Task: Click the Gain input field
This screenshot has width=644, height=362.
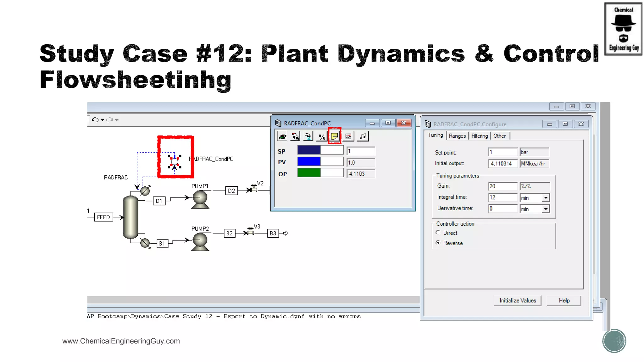Action: coord(502,186)
